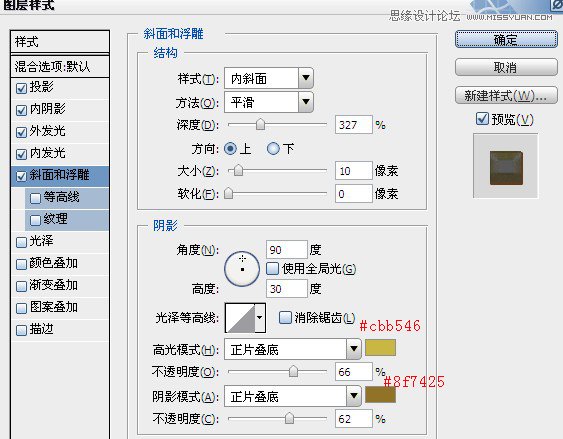This screenshot has height=439, width=563.
Task: Enable the 光泽 satin checkbox
Action: pyautogui.click(x=22, y=242)
